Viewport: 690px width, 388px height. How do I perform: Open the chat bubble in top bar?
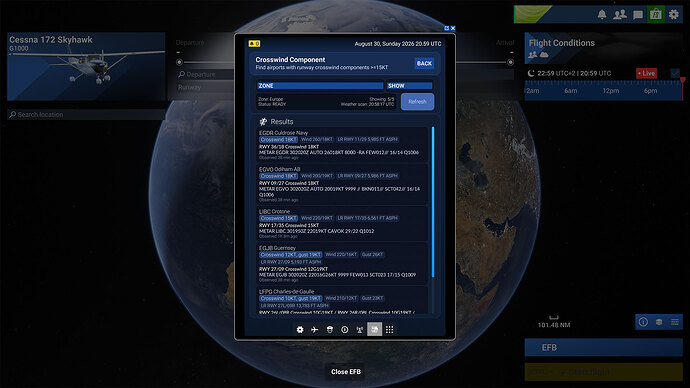pos(638,15)
